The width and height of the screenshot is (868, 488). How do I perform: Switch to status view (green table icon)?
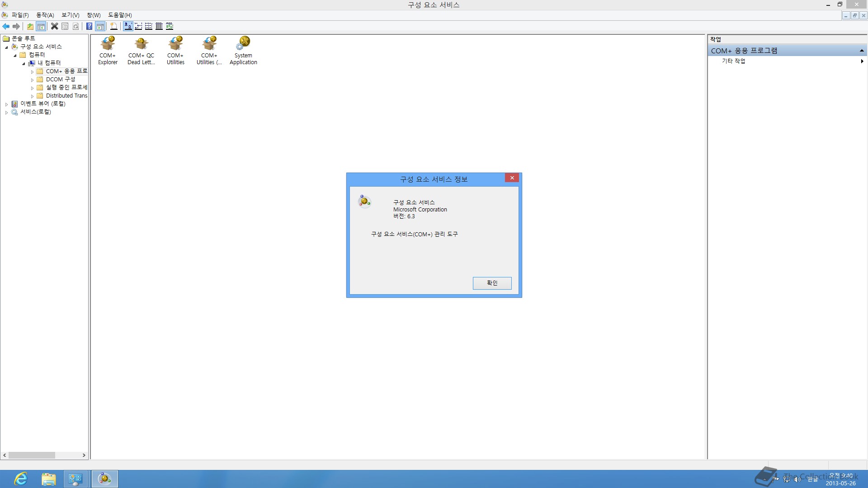(x=170, y=26)
